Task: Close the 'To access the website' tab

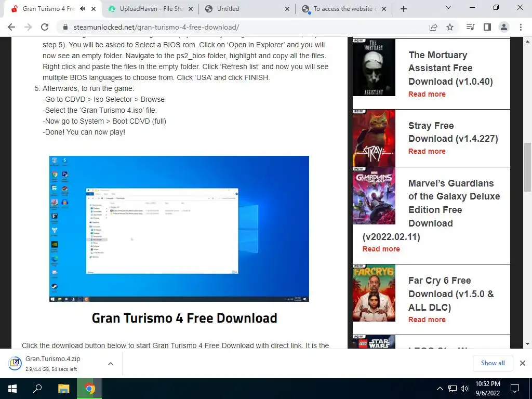Action: pos(384,9)
